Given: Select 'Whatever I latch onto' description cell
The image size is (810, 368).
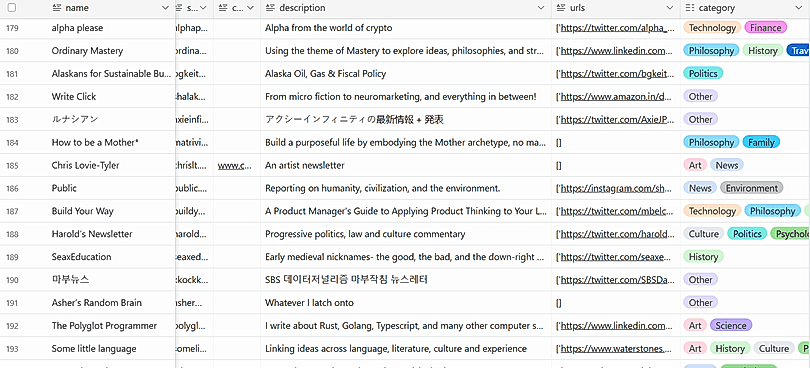Looking at the screenshot, I should tap(406, 302).
